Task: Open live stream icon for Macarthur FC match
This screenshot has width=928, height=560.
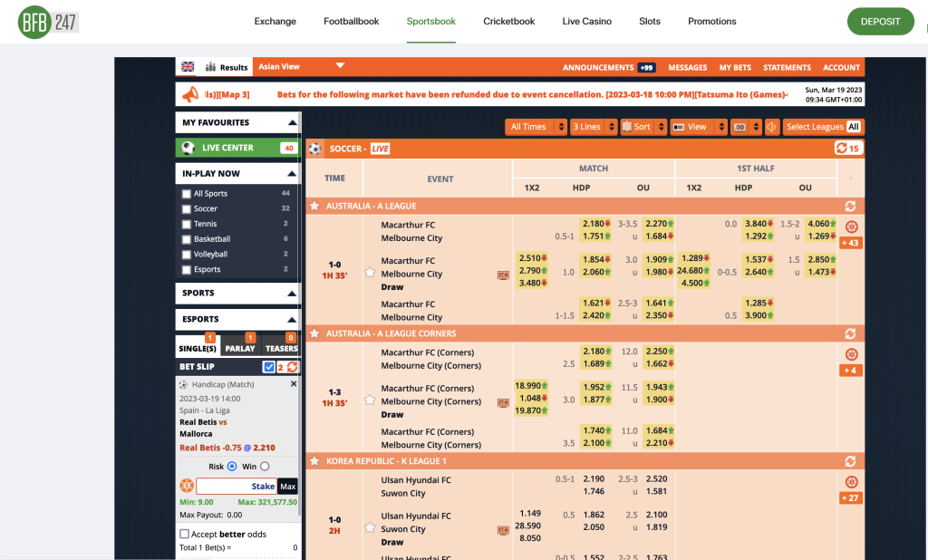Action: [x=503, y=275]
